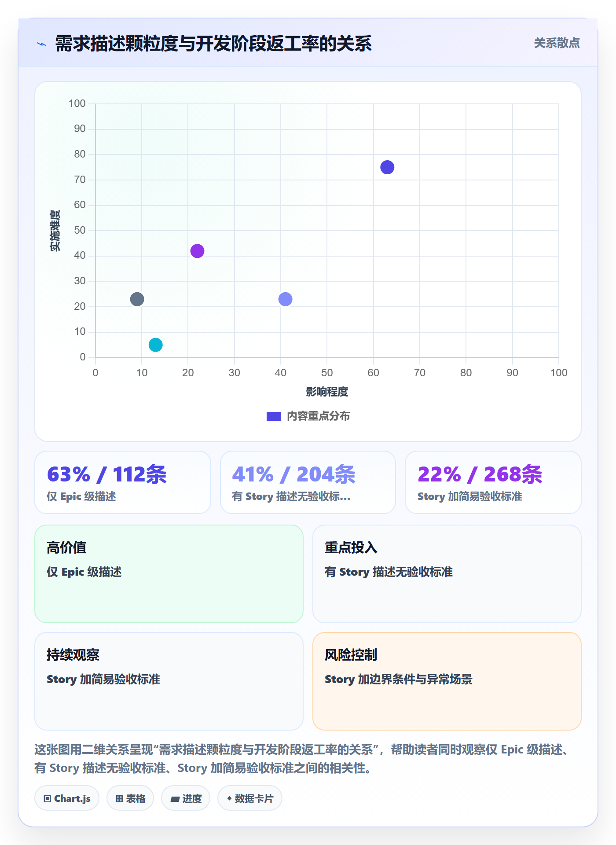Toggle the 内容重点分布 legend swatch
Image resolution: width=616 pixels, height=845 pixels.
273,416
